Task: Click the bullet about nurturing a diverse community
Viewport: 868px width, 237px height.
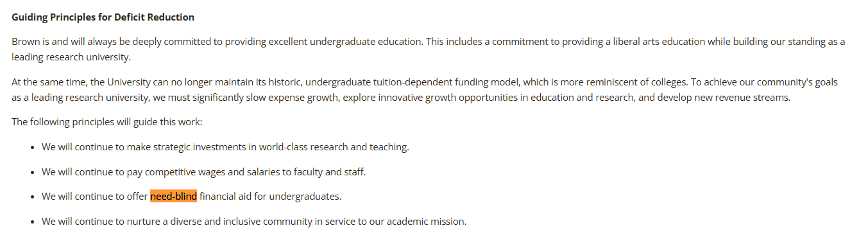Action: (x=254, y=222)
